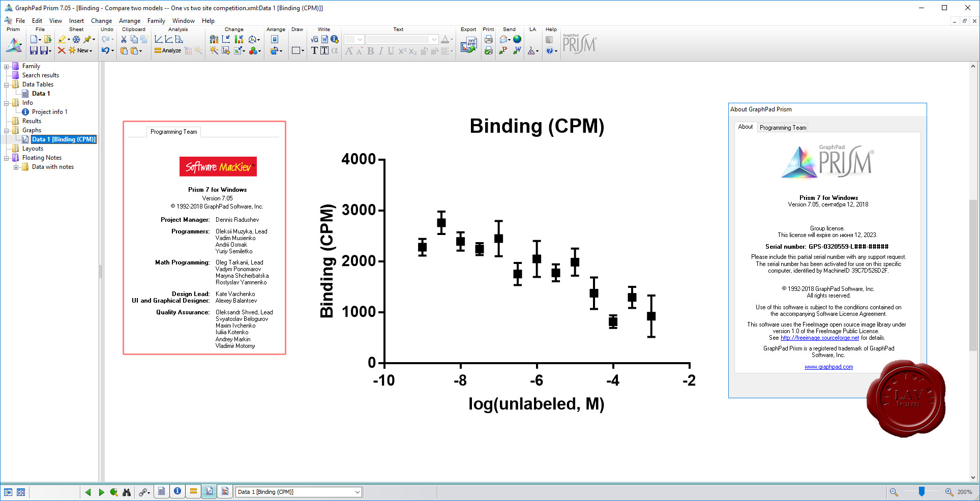The image size is (980, 501).
Task: Open the Family menu
Action: [156, 21]
